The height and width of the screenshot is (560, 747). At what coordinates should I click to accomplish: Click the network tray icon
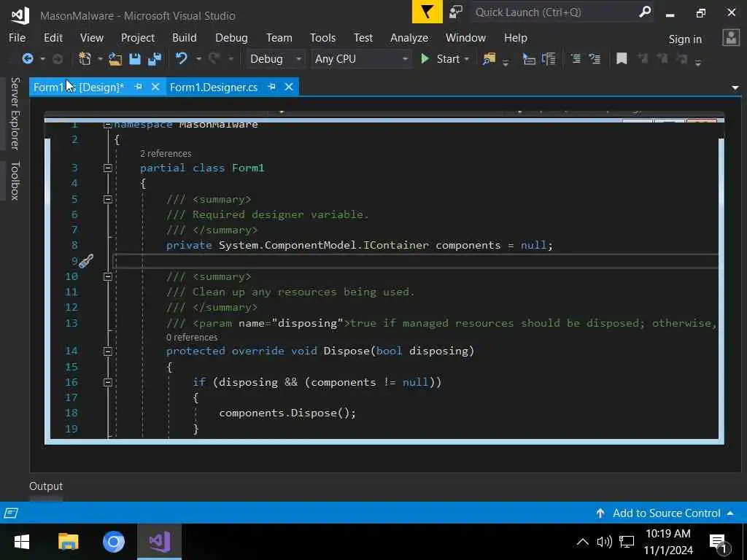click(627, 542)
